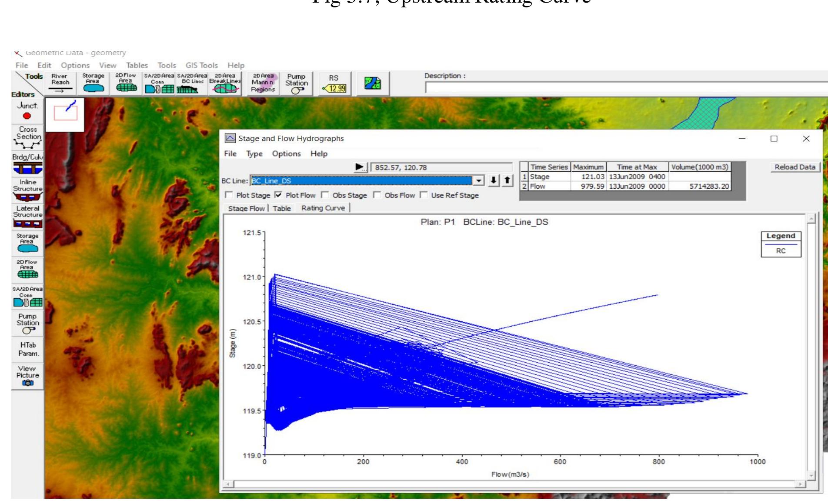Select the River Reach drawing tool
This screenshot has height=504, width=828.
point(60,83)
